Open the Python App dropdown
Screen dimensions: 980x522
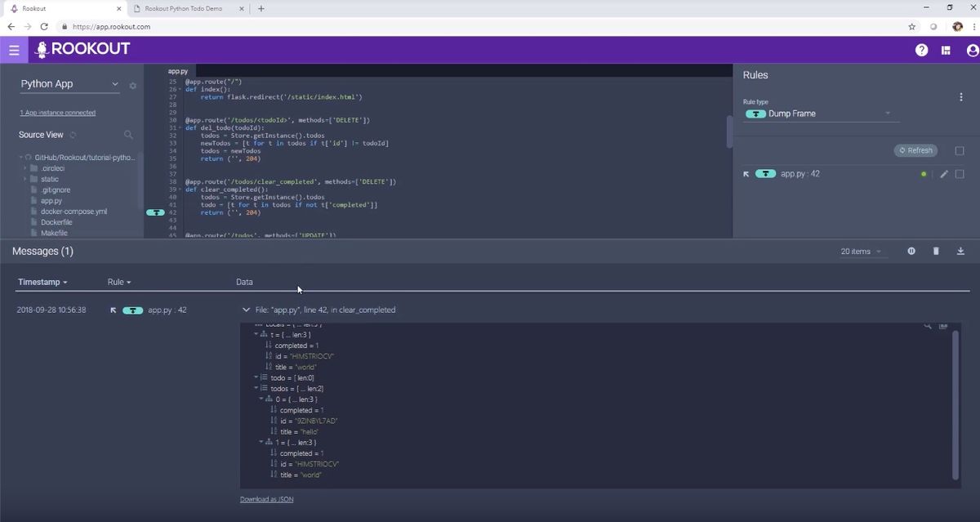tap(69, 84)
